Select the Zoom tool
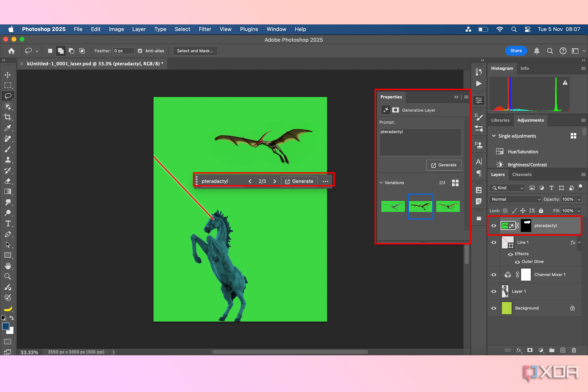 (8, 277)
